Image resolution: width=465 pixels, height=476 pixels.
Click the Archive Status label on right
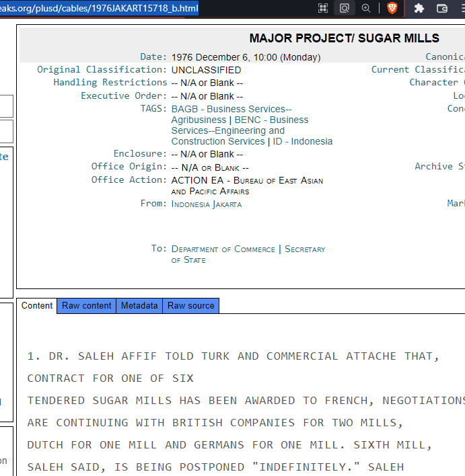pyautogui.click(x=440, y=167)
